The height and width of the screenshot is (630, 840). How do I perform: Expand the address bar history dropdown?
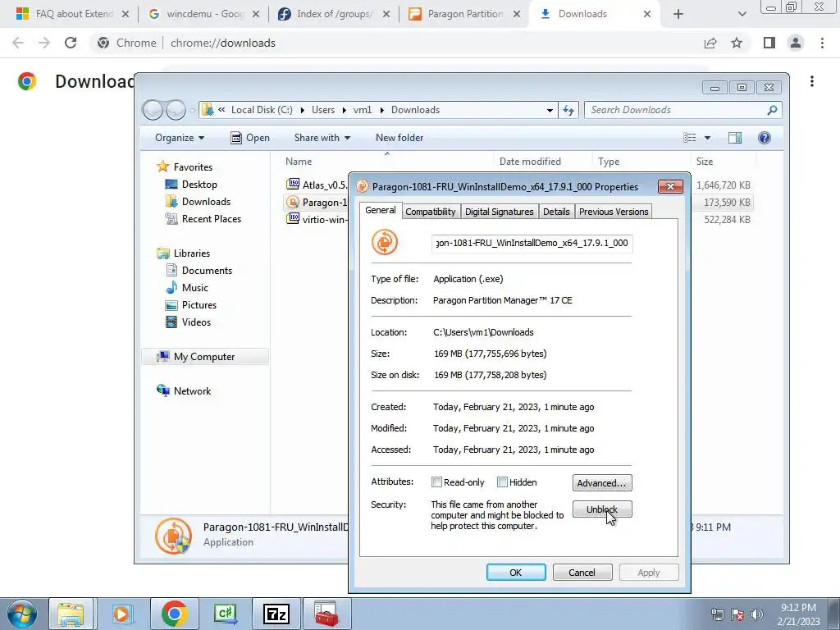(550, 111)
